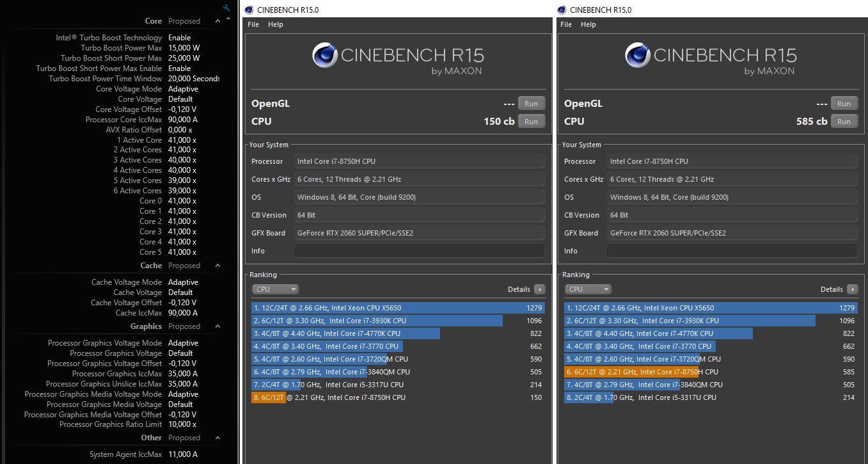Click Intel Turbo Boost Technology Enable value
The height and width of the screenshot is (464, 868).
(180, 38)
